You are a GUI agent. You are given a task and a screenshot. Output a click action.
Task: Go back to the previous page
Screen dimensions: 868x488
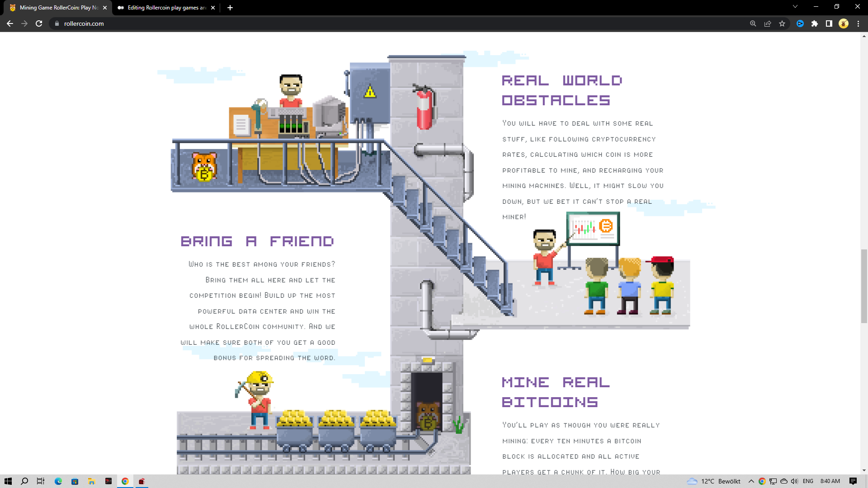[x=10, y=23]
